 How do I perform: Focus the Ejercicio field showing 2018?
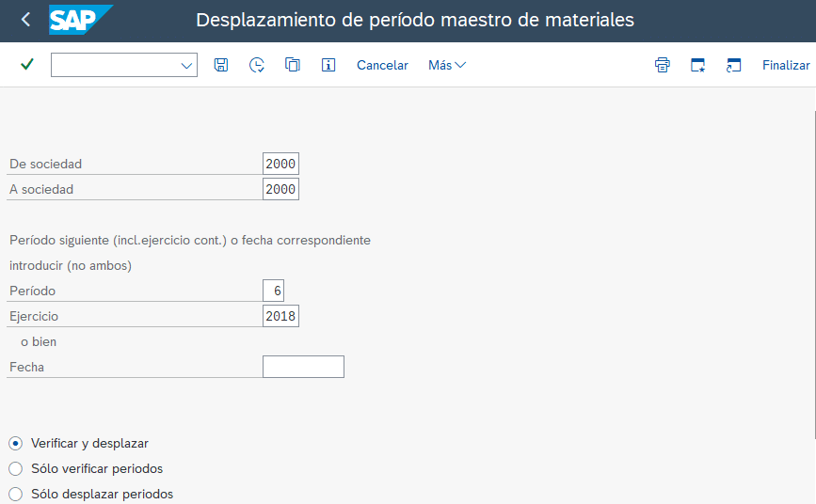coord(280,316)
